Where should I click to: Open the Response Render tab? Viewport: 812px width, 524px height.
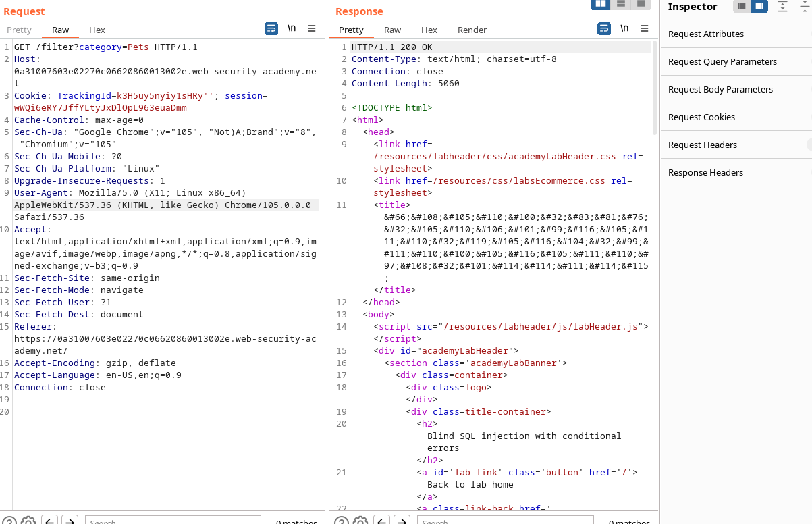(472, 30)
